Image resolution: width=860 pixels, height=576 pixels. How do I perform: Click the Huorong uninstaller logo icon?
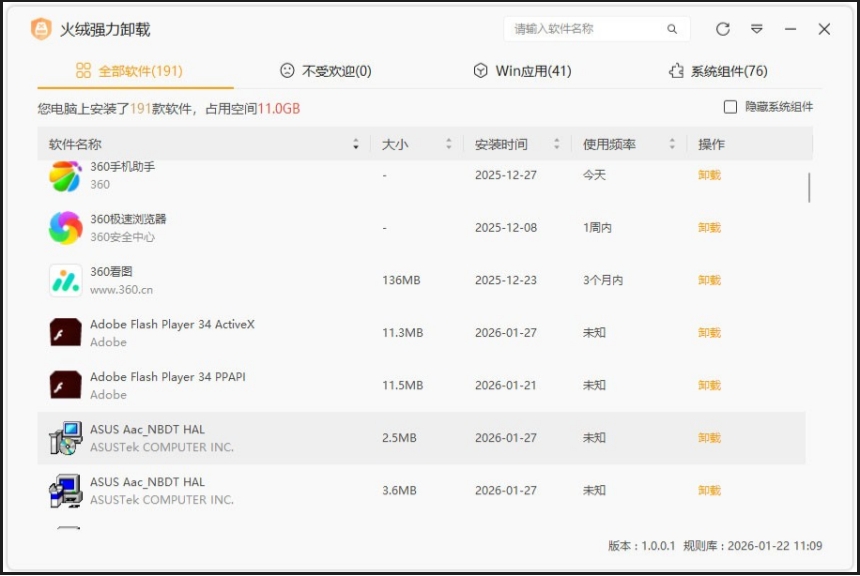tap(41, 29)
